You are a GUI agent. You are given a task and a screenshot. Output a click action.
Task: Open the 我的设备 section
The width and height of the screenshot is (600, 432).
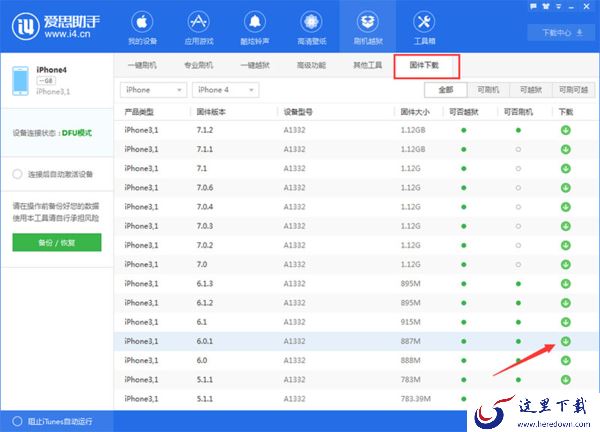point(142,28)
